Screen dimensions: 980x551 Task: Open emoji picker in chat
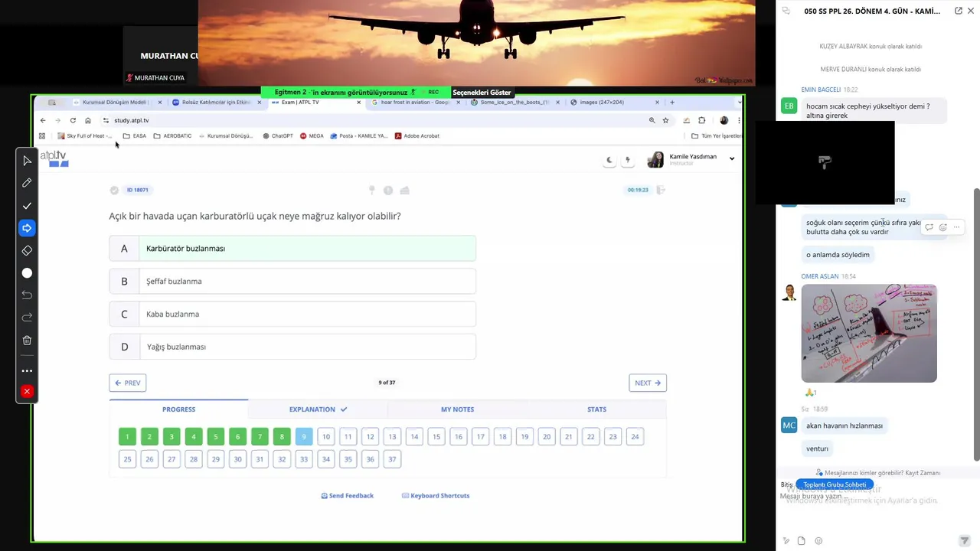(818, 541)
